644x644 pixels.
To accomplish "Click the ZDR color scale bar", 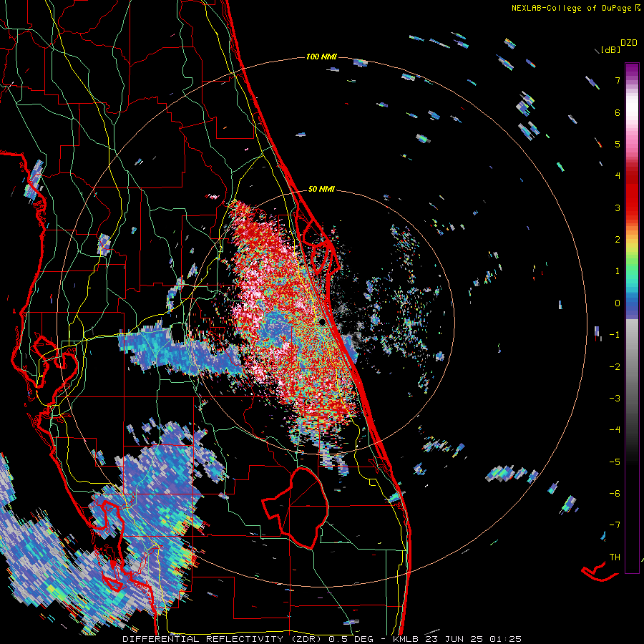I will (x=632, y=318).
